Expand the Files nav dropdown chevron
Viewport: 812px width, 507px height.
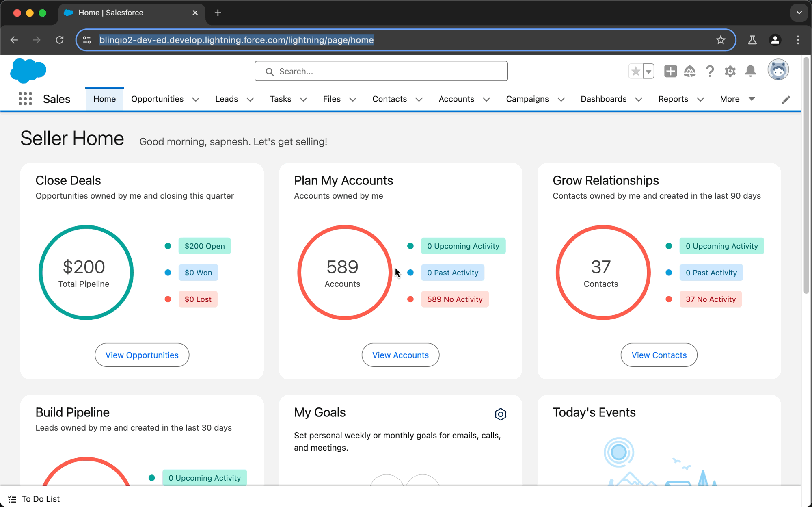353,100
